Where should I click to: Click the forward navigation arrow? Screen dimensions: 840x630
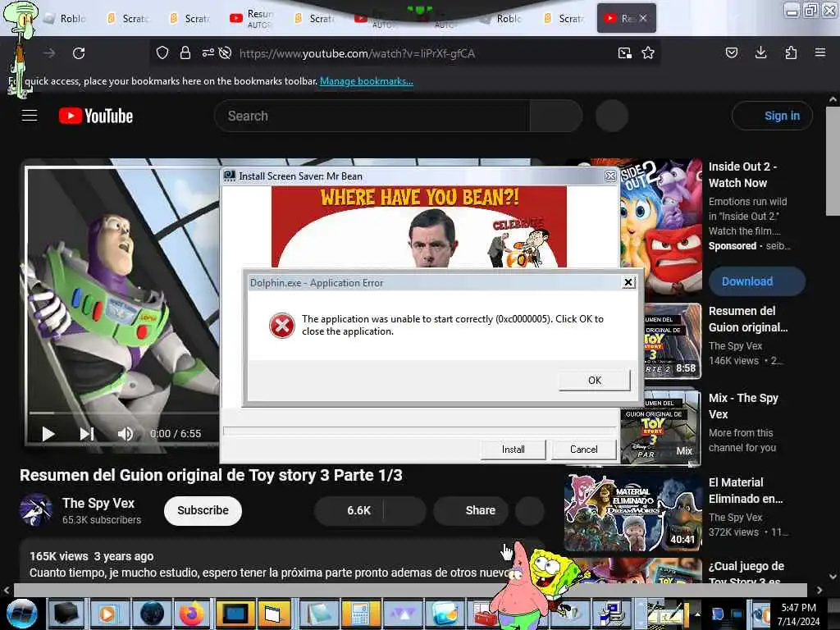pyautogui.click(x=49, y=53)
